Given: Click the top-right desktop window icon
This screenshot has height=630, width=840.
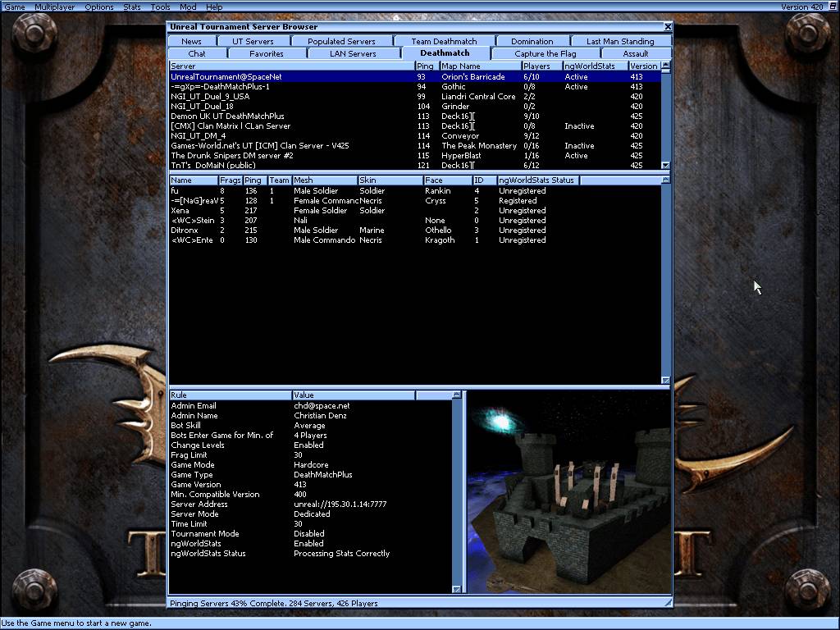Looking at the screenshot, I should [833, 7].
